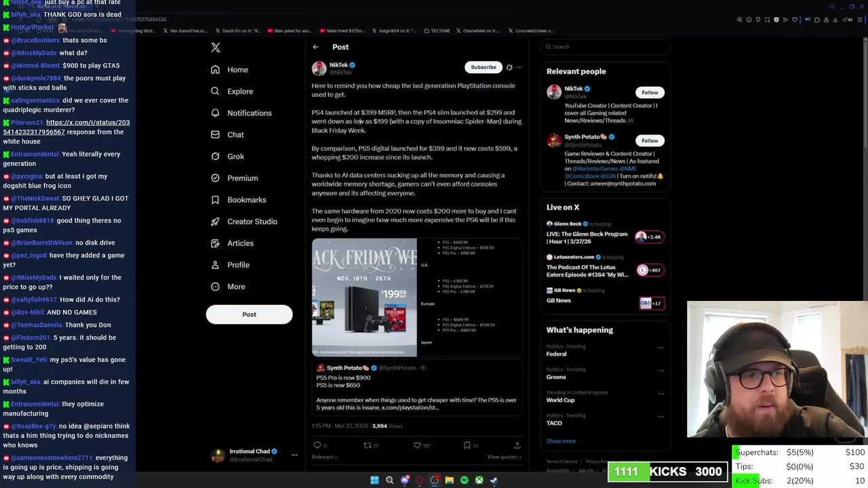Open Discord from the taskbar

pos(405,481)
